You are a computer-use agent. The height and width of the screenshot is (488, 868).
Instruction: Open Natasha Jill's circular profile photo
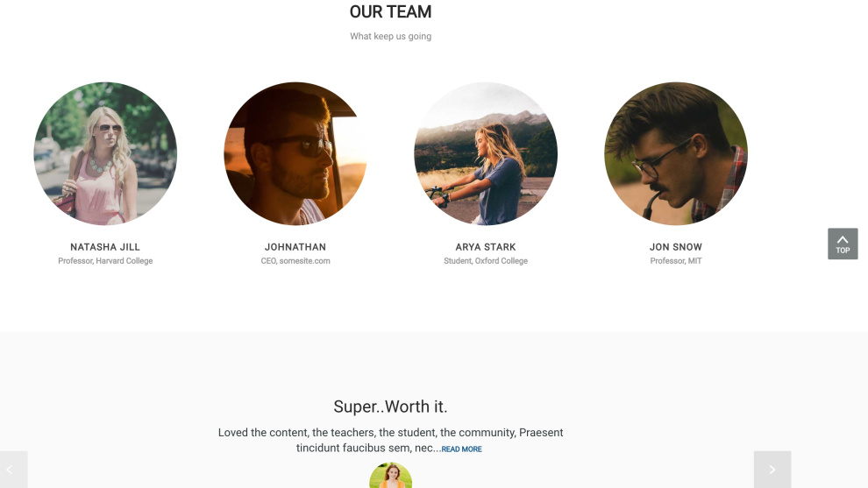point(105,154)
